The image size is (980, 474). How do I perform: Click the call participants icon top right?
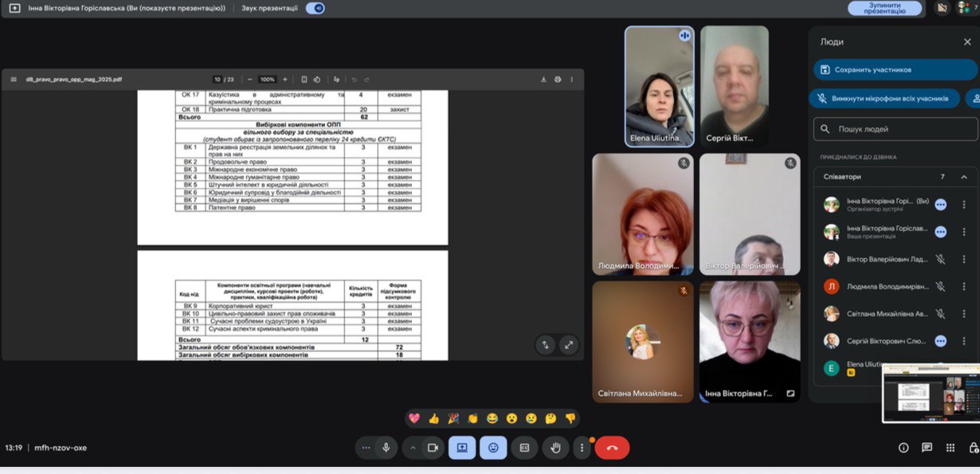pyautogui.click(x=966, y=8)
